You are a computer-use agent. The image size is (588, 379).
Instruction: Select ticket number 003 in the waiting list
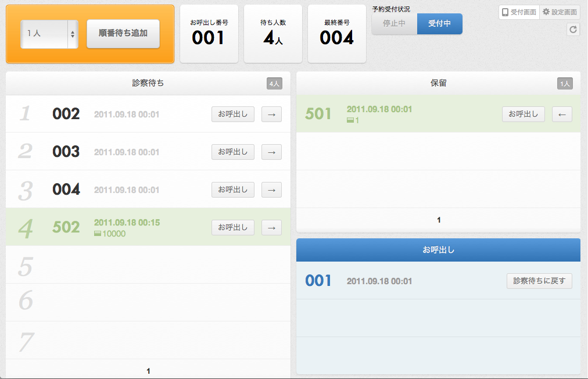(x=66, y=152)
